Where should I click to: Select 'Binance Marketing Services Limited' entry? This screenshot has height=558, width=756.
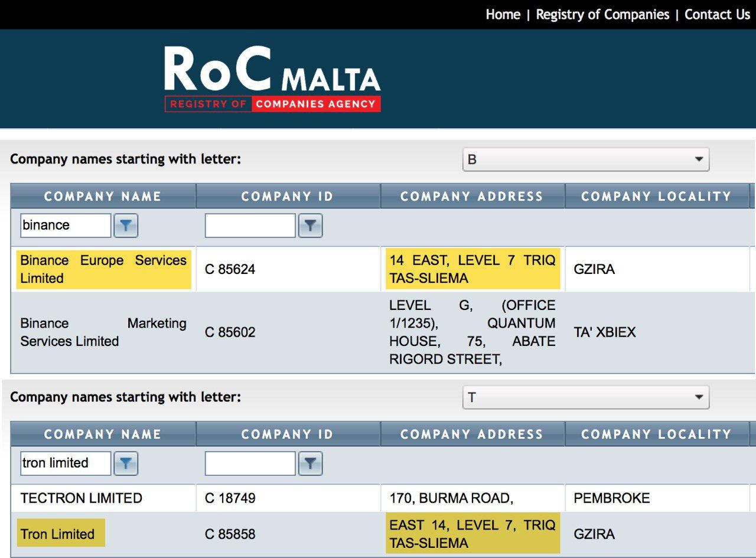point(103,332)
